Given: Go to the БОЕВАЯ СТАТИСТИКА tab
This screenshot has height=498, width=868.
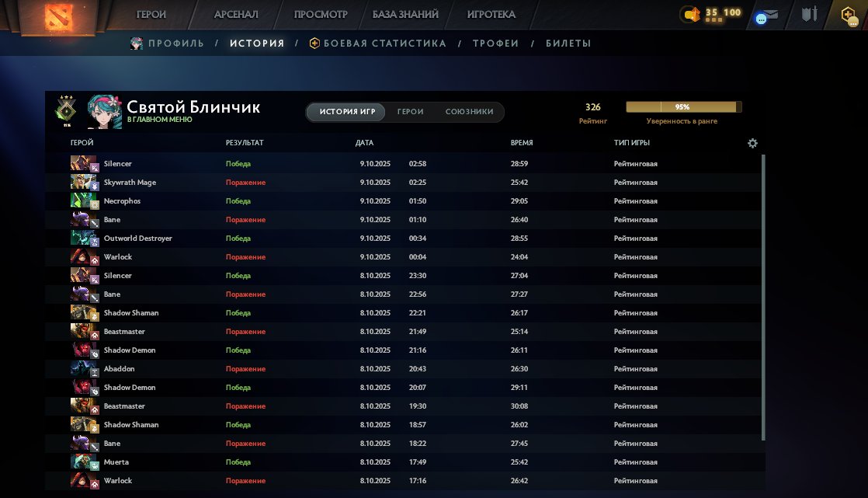Looking at the screenshot, I should pos(384,44).
